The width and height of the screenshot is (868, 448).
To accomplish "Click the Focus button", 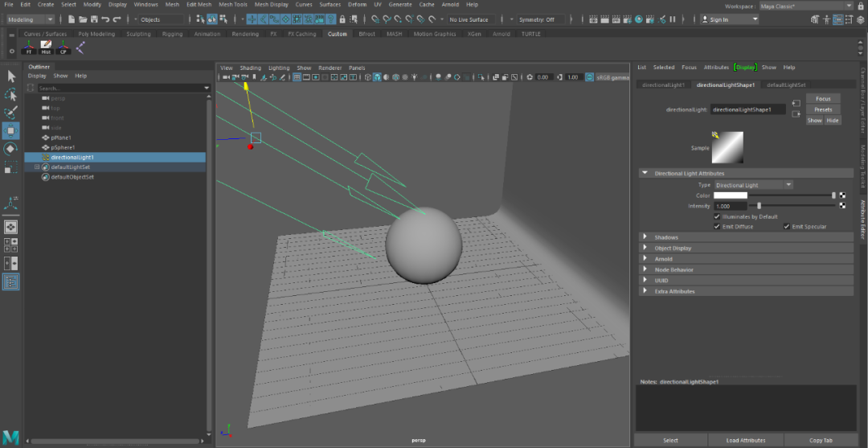I will (823, 99).
